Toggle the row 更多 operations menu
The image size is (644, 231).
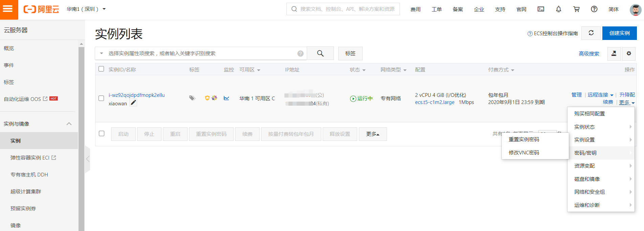coord(627,102)
